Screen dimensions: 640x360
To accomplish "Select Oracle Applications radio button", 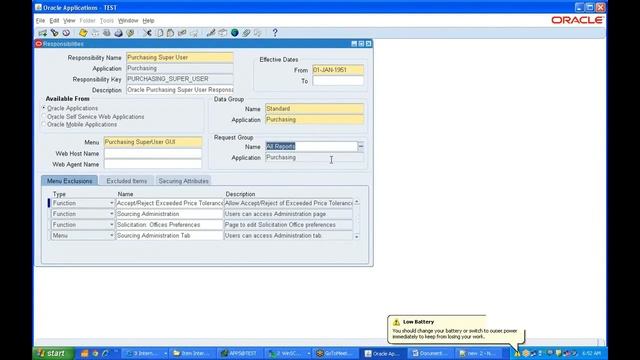I will [44, 108].
